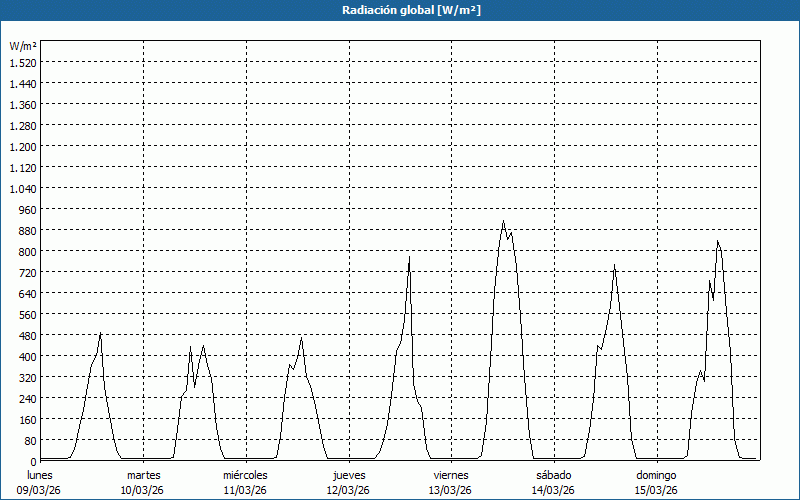Click the date 13/03/26
The image size is (800, 500).
[x=451, y=490]
